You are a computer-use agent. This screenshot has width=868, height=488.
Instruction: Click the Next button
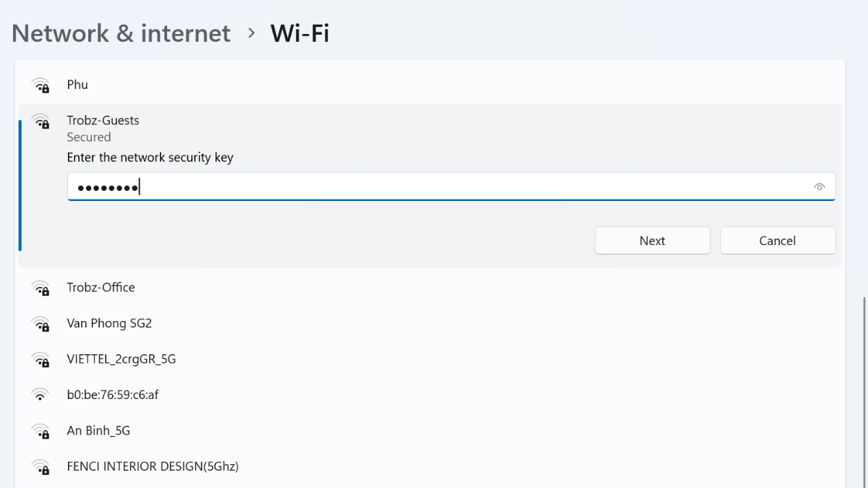point(652,241)
